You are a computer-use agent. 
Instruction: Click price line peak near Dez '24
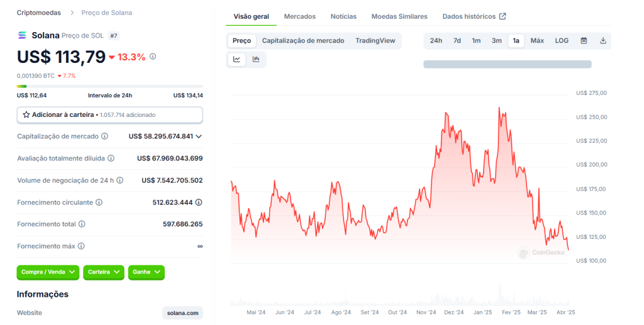(446, 112)
